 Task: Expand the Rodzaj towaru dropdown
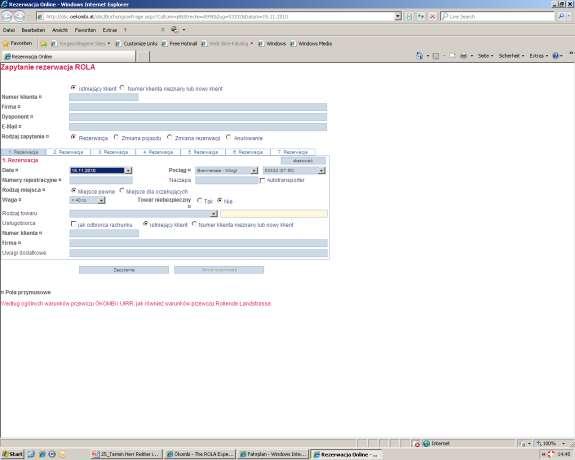click(214, 213)
